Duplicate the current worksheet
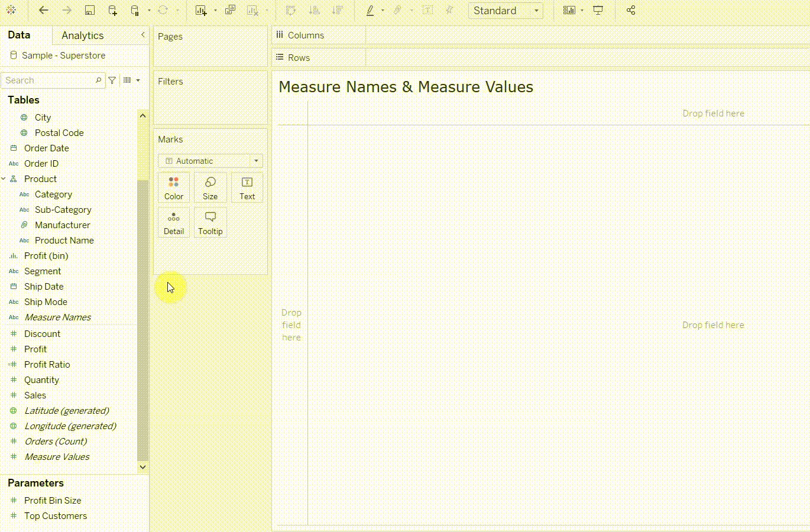Screen dimensions: 810x532 pos(231,10)
